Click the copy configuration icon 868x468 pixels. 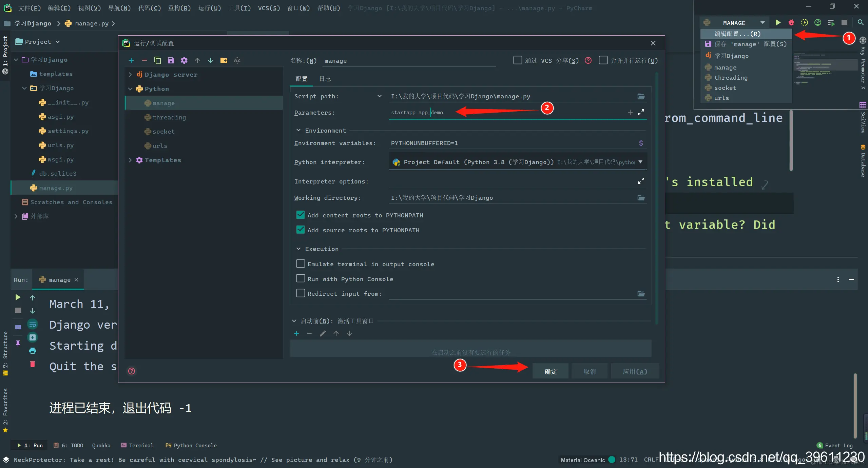pyautogui.click(x=157, y=60)
